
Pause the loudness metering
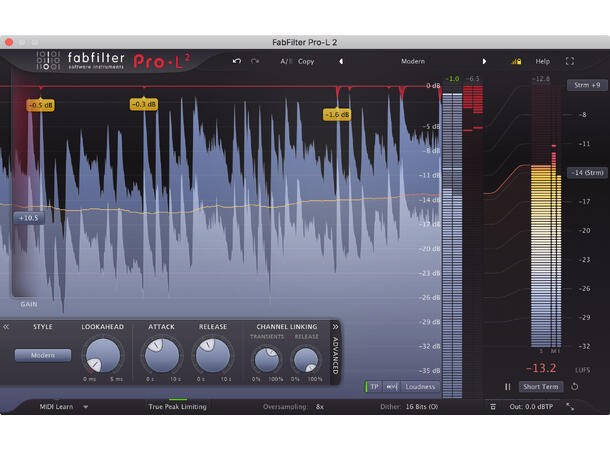[507, 387]
